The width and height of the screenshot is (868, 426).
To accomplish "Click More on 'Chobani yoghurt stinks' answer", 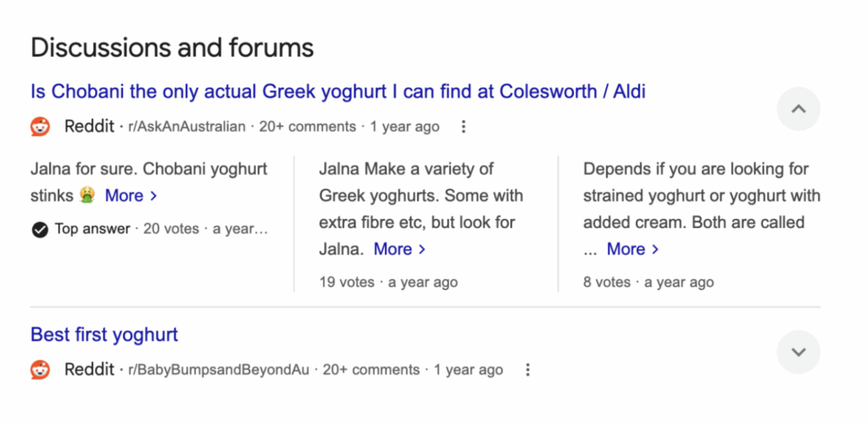I will tap(131, 196).
